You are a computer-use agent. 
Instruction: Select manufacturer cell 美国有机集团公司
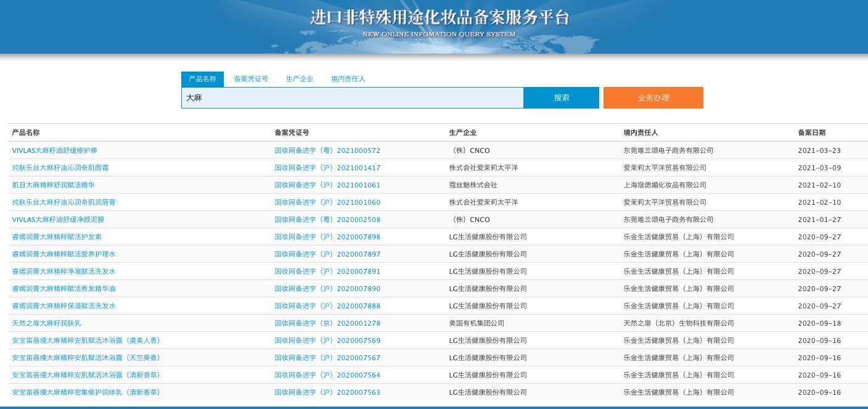click(477, 323)
